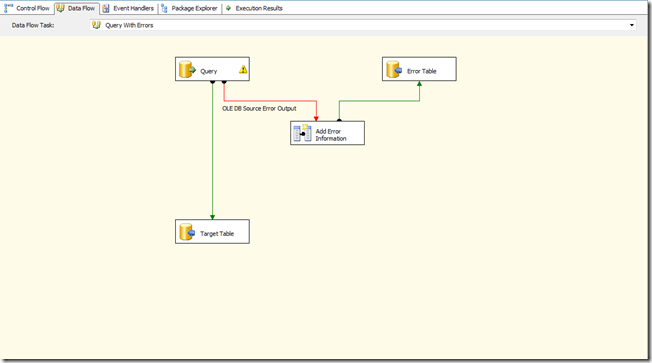Select the Data Flow tab
Image resolution: width=652 pixels, height=363 pixels.
pos(77,8)
